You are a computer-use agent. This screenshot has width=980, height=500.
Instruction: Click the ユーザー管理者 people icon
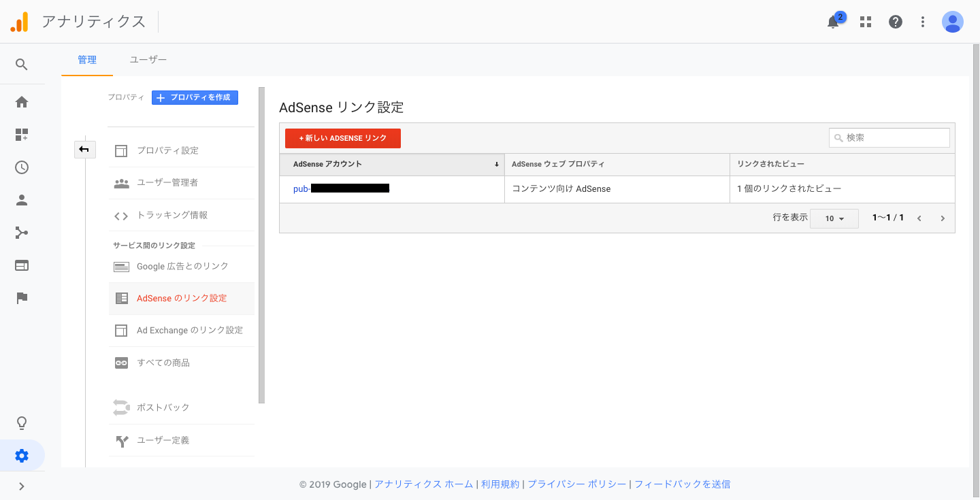tap(121, 183)
